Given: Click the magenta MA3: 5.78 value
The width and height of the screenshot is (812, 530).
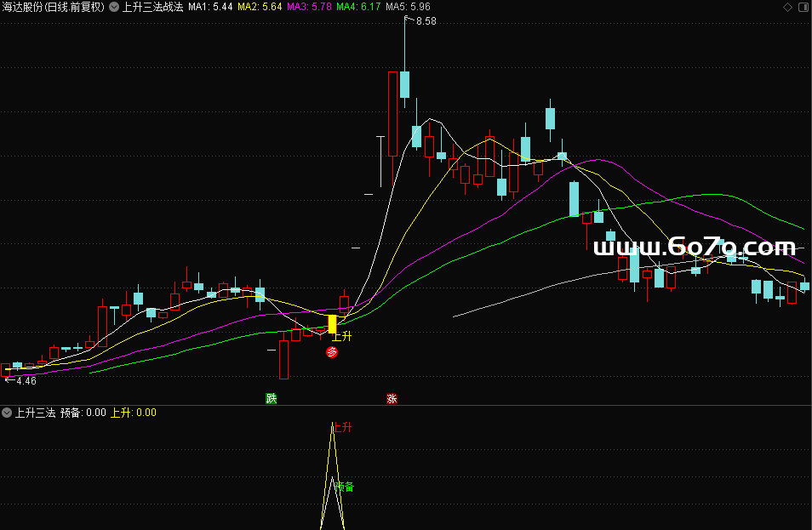Looking at the screenshot, I should click(309, 7).
